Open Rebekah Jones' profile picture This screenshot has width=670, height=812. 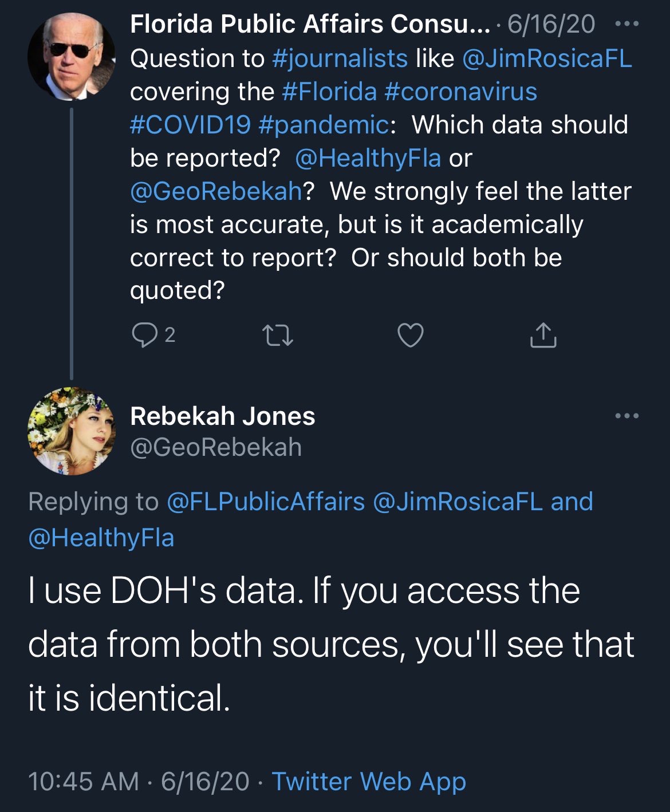pyautogui.click(x=71, y=431)
